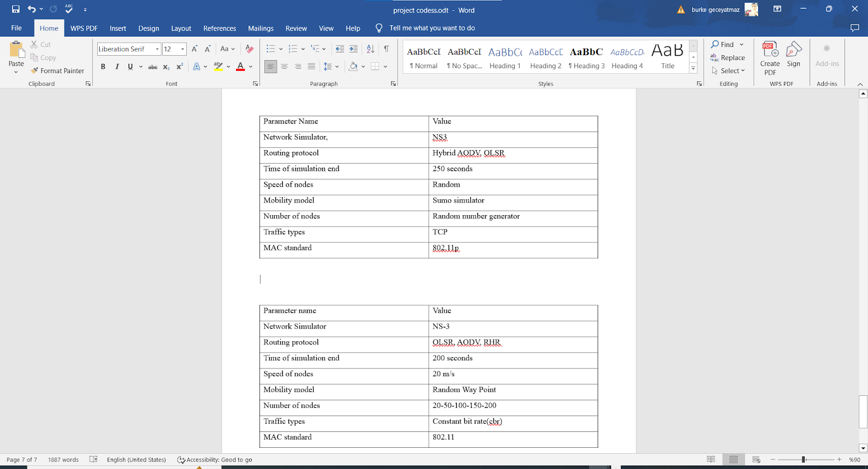868x469 pixels.
Task: Apply yellow text highlight color
Action: [218, 67]
